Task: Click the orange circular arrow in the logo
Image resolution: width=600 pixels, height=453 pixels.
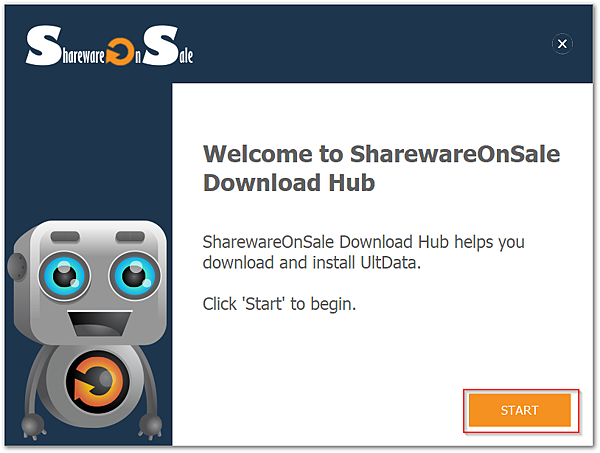Action: 120,51
